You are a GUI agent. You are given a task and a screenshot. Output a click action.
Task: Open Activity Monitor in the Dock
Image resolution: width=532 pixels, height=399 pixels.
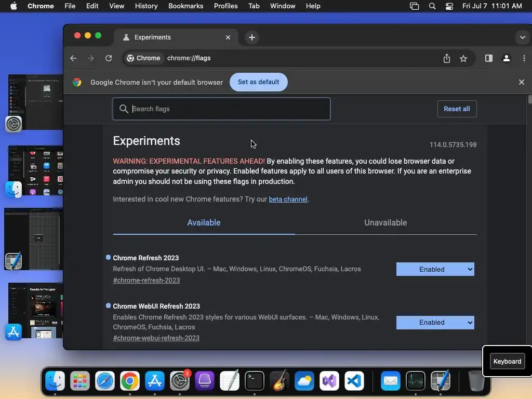click(x=416, y=381)
